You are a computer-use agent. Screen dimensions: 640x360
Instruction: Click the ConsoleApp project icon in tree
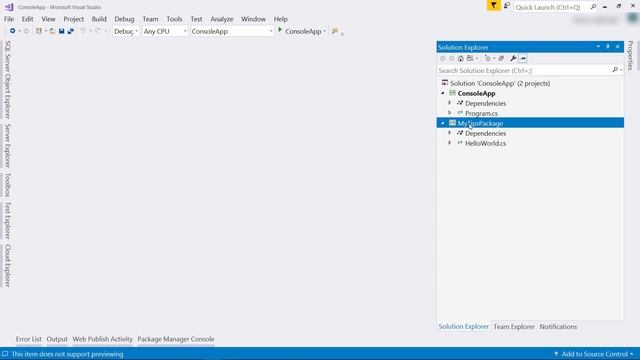tap(452, 93)
